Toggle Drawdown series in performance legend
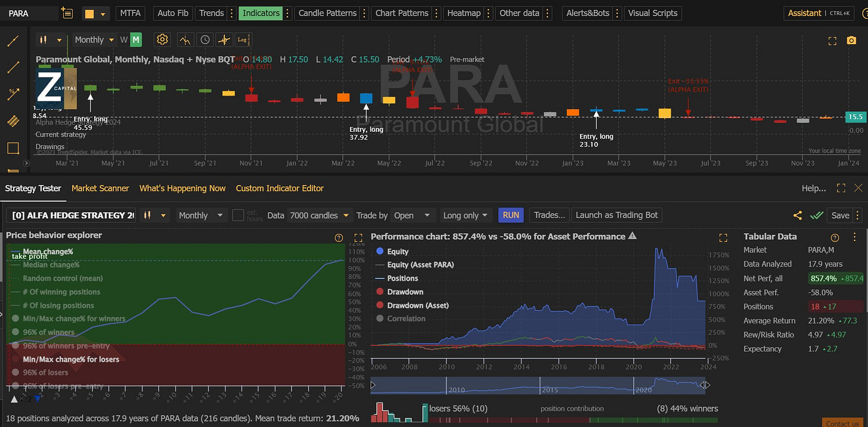Image resolution: width=868 pixels, height=427 pixels. [405, 292]
